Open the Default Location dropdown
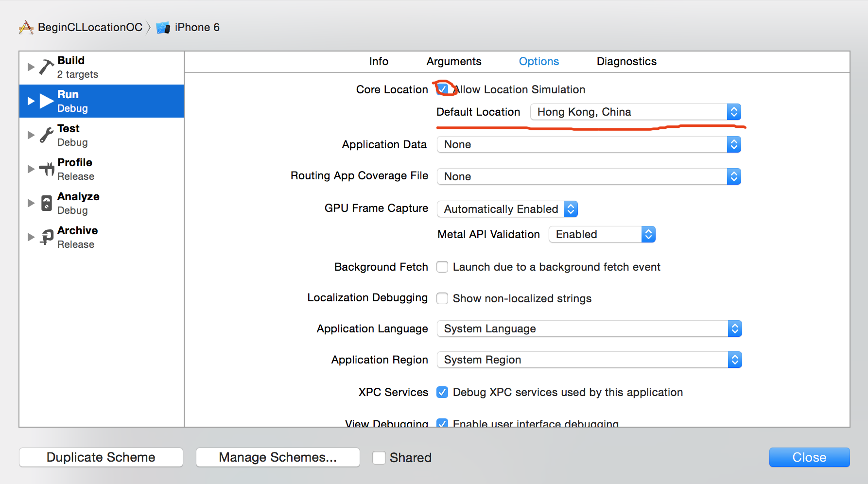Screen dimensions: 868x484 point(635,112)
